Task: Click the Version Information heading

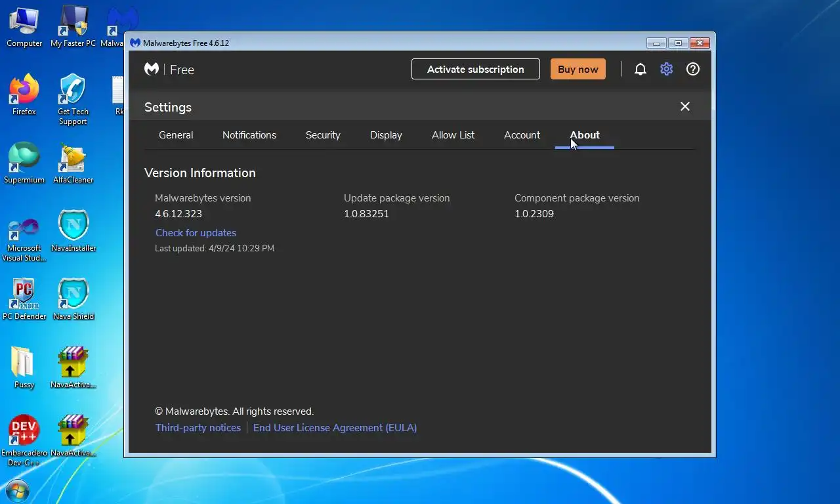Action: (x=200, y=173)
